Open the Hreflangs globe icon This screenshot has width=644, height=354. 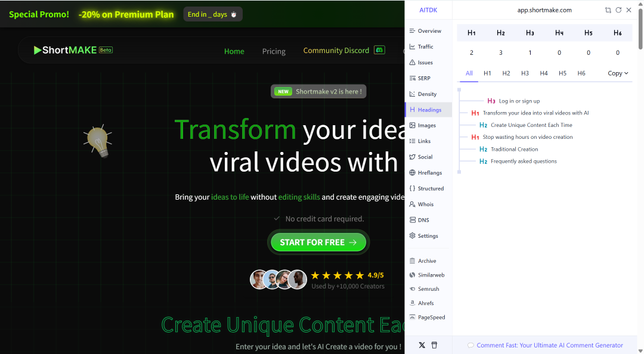[x=413, y=172]
